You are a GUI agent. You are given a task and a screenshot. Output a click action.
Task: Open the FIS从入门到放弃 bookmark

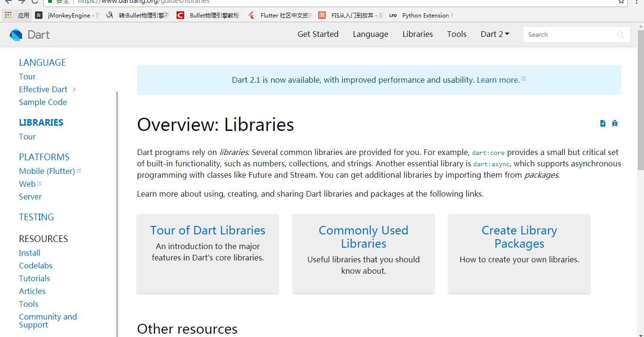[350, 15]
